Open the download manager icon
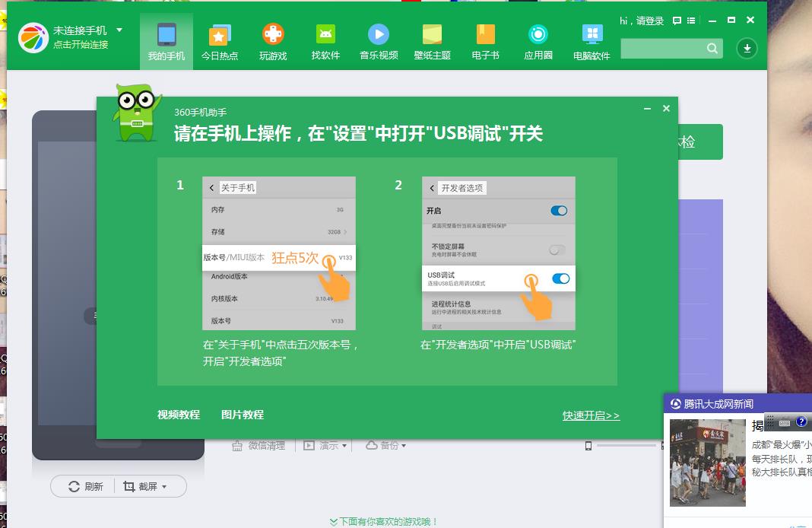The width and height of the screenshot is (812, 528). pyautogui.click(x=747, y=48)
